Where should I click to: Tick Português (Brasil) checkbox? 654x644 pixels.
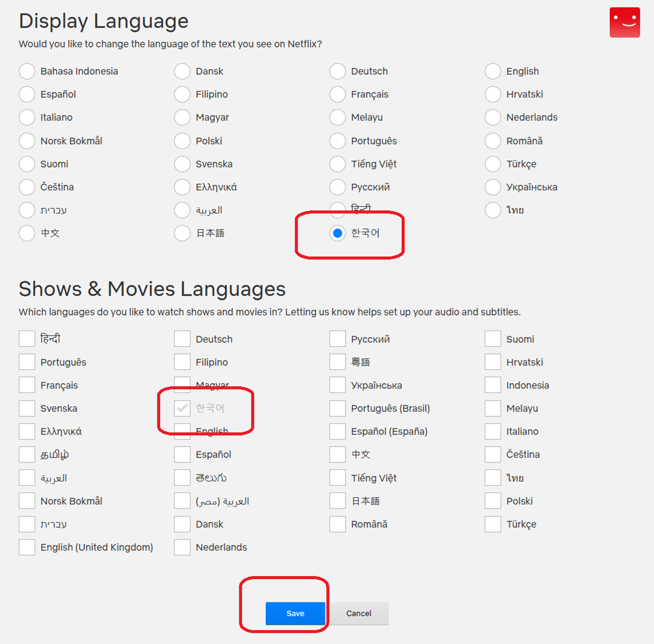coord(337,408)
